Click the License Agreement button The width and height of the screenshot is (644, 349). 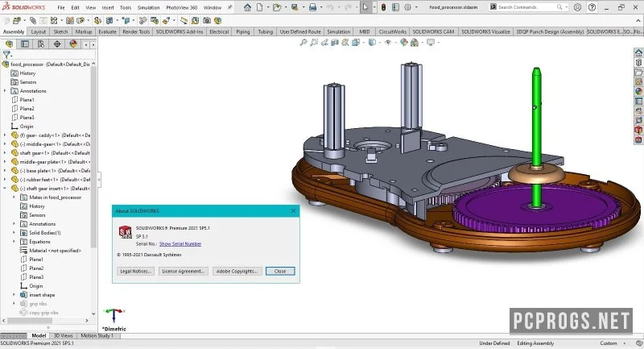click(x=184, y=272)
